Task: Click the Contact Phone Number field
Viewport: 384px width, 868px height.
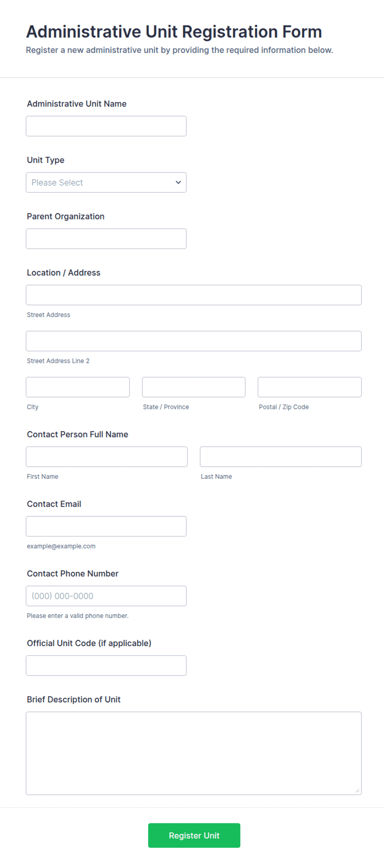Action: coord(106,596)
